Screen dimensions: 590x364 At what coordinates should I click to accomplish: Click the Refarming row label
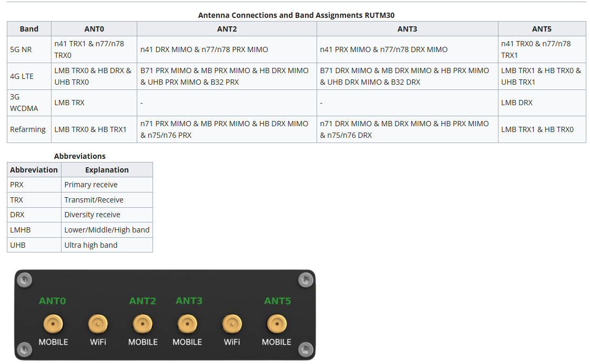28,129
